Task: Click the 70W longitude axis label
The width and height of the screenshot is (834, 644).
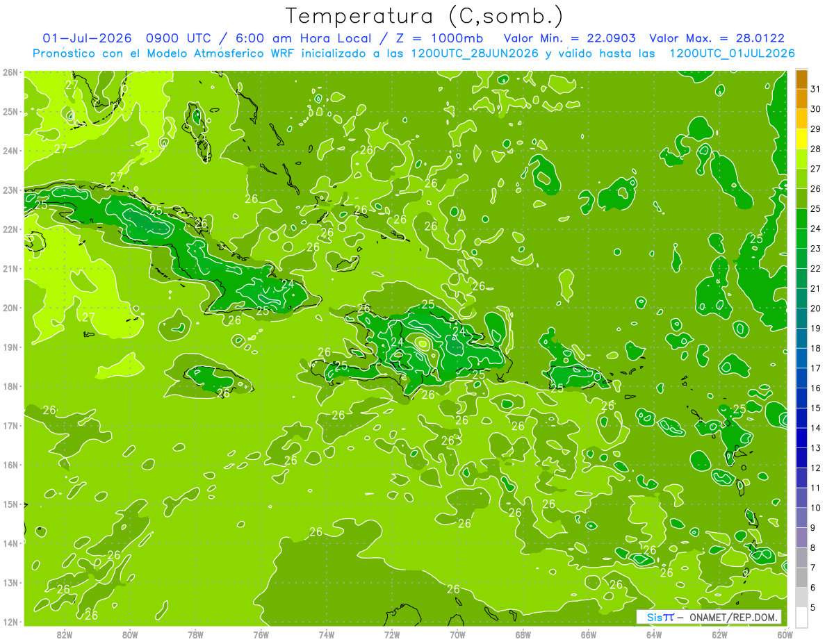Action: pyautogui.click(x=457, y=634)
